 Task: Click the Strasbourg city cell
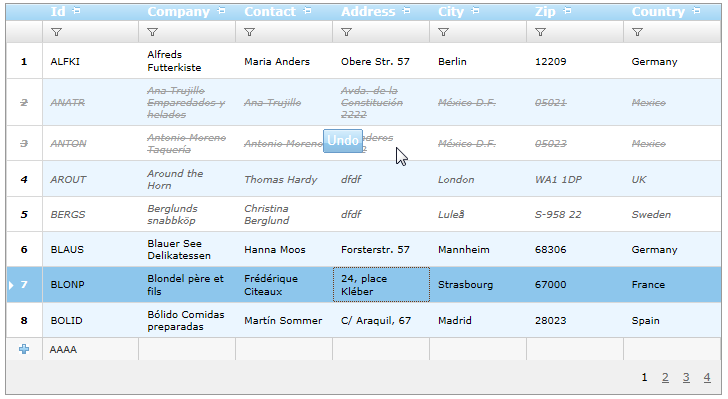coord(478,285)
